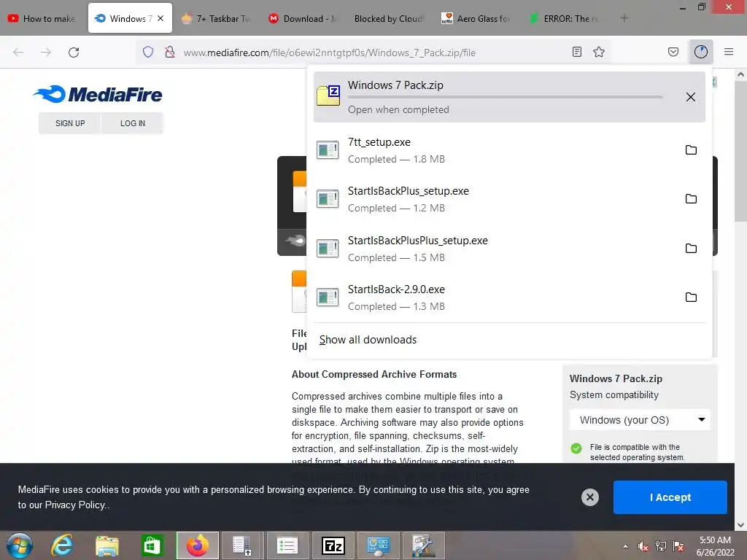
Task: Accept cookies with I Accept button
Action: coord(670,497)
